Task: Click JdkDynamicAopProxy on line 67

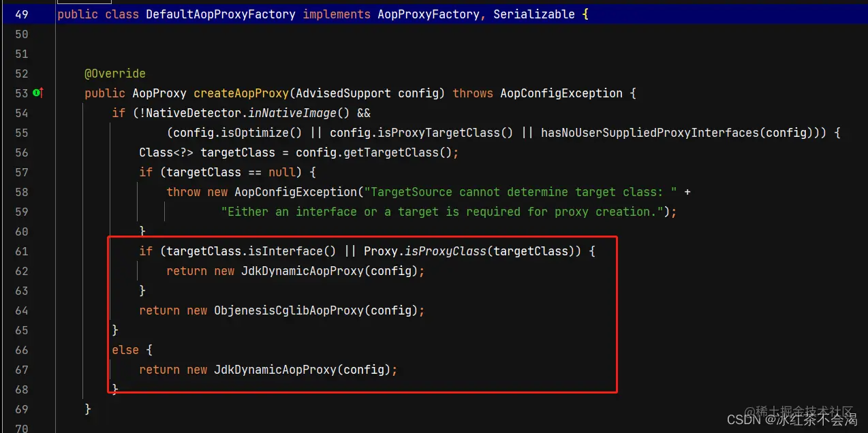Action: tap(275, 370)
